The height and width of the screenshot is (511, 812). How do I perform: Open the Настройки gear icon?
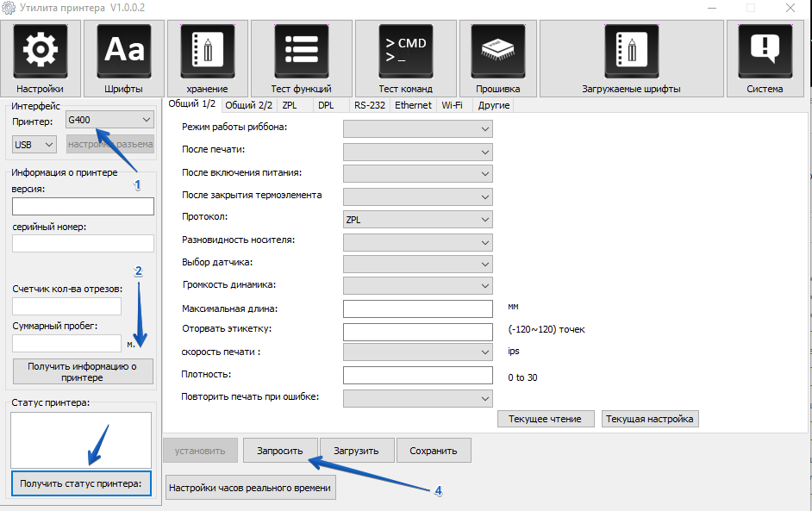[x=40, y=52]
